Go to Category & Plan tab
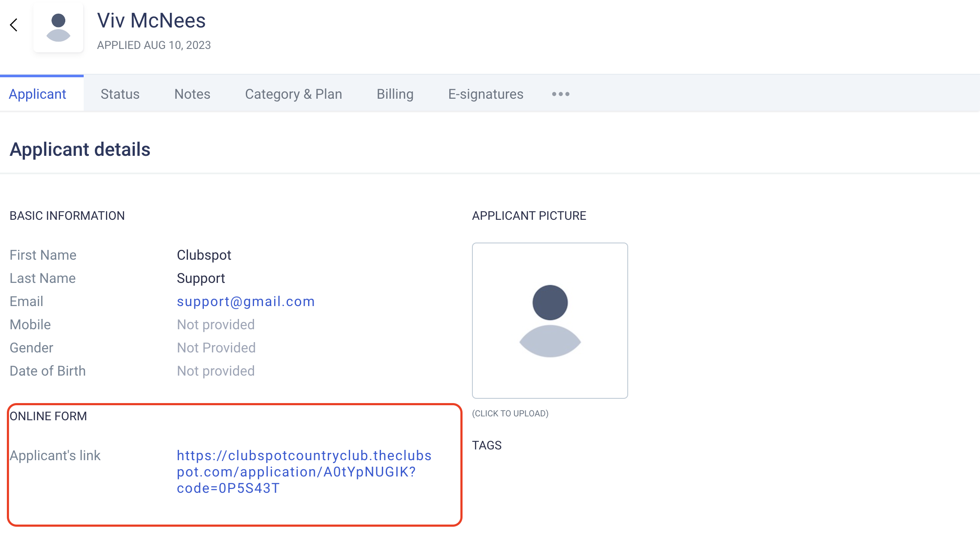Screen dimensions: 980x534 [293, 94]
